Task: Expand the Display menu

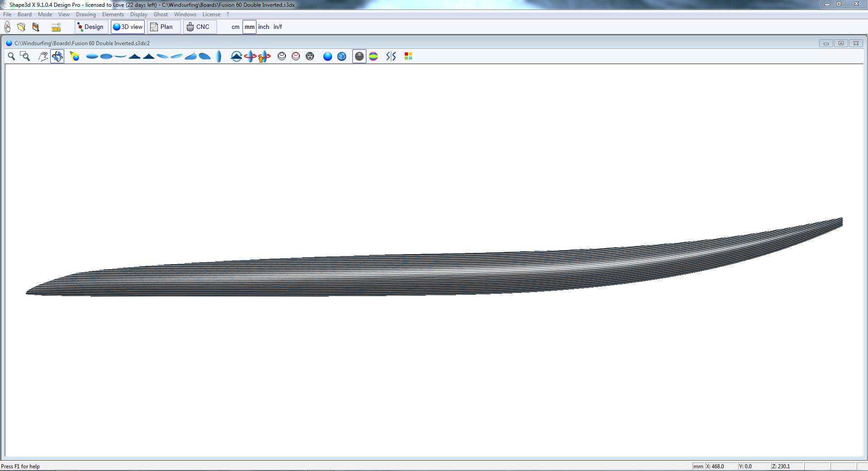Action: pyautogui.click(x=138, y=14)
